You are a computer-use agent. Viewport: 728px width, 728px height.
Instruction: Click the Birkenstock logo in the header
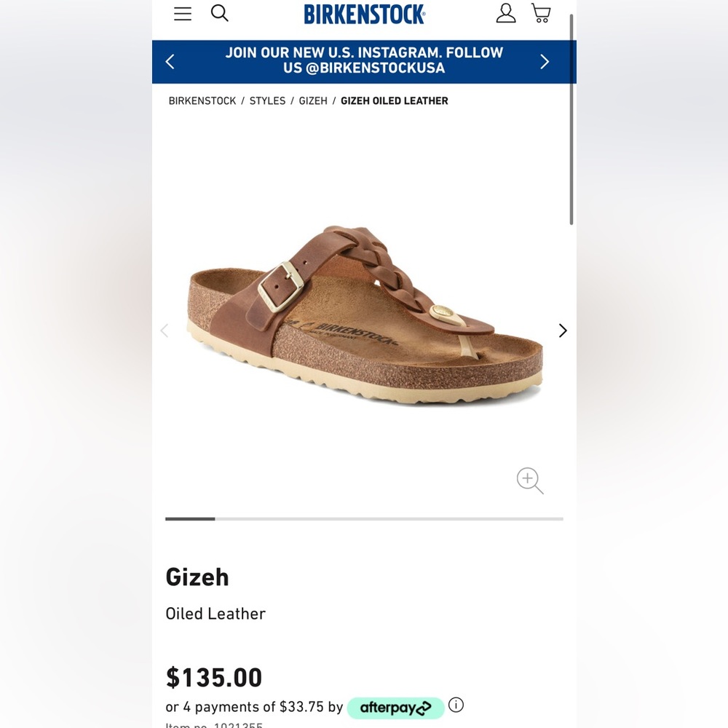(363, 15)
